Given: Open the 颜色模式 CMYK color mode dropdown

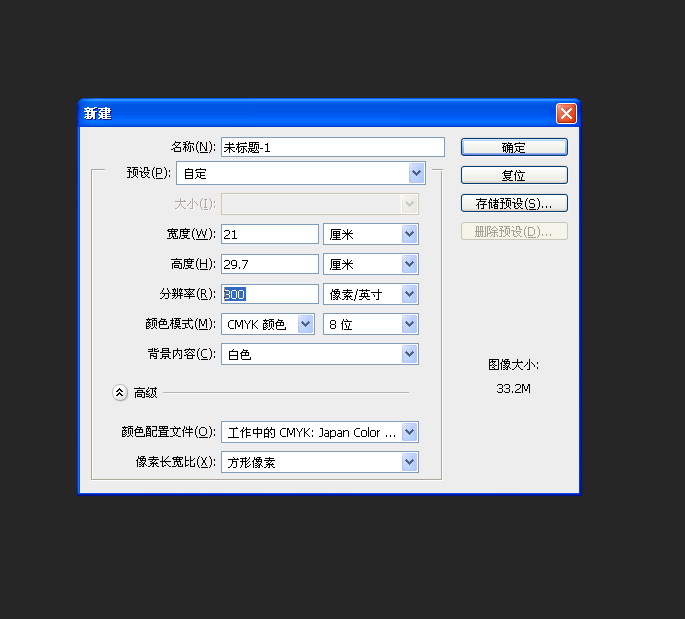Looking at the screenshot, I should pos(268,324).
